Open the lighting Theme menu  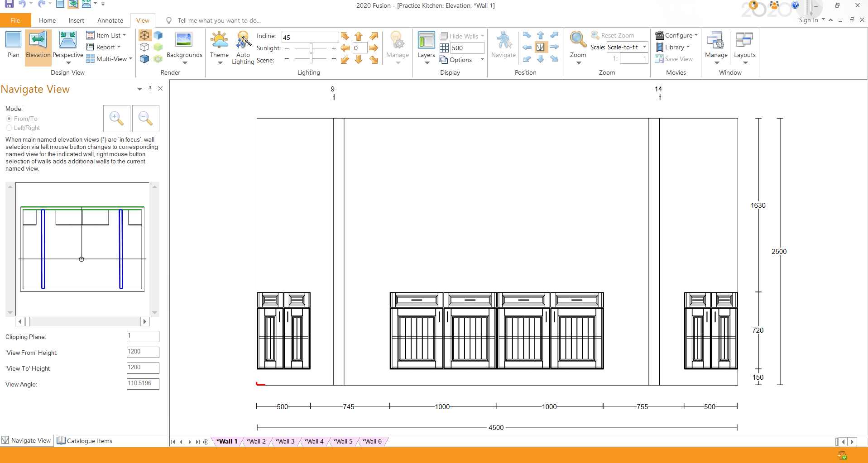(x=219, y=48)
